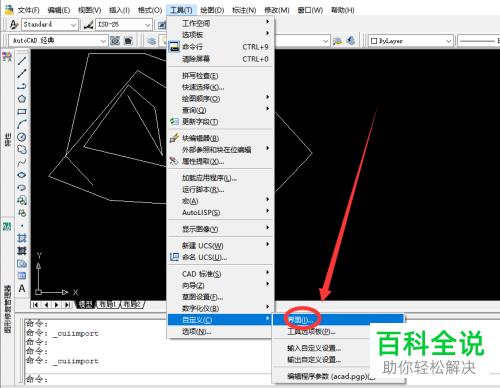Viewport: 500px width, 388px height.
Task: Open the 文件(F) menu
Action: pos(28,10)
